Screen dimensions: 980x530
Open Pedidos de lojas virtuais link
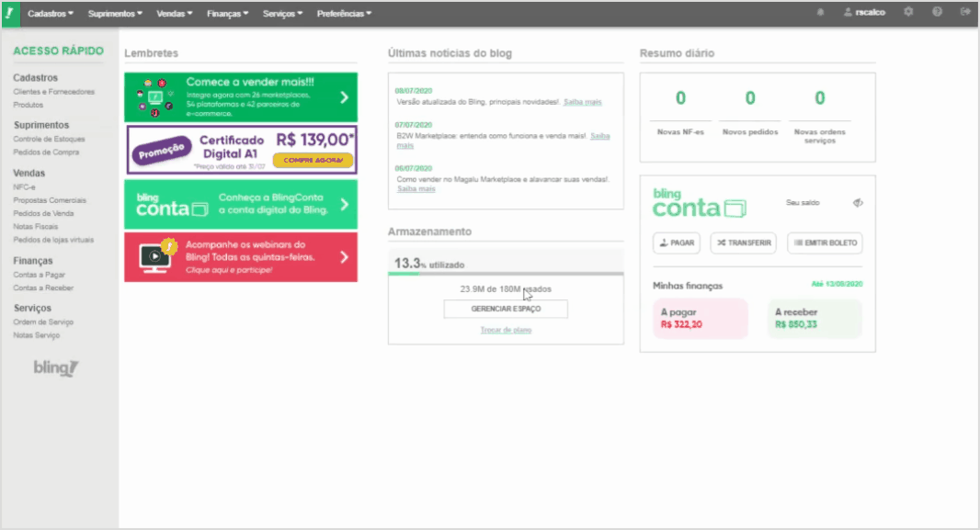(53, 240)
